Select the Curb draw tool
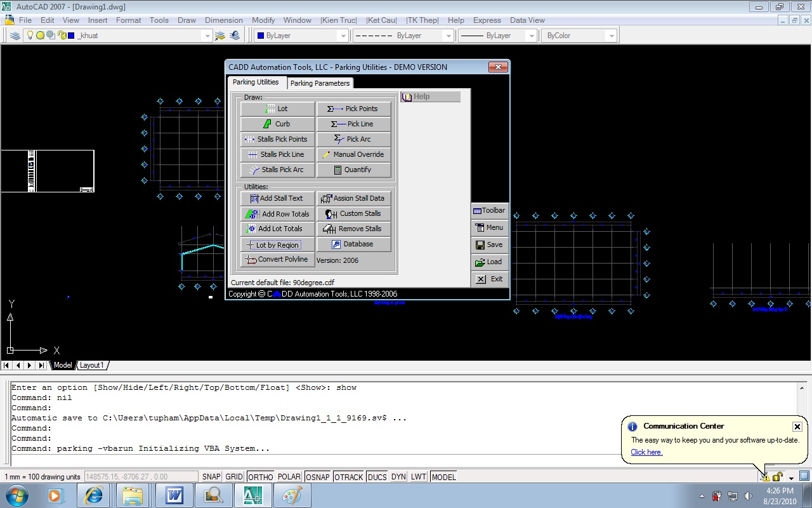 tap(277, 124)
